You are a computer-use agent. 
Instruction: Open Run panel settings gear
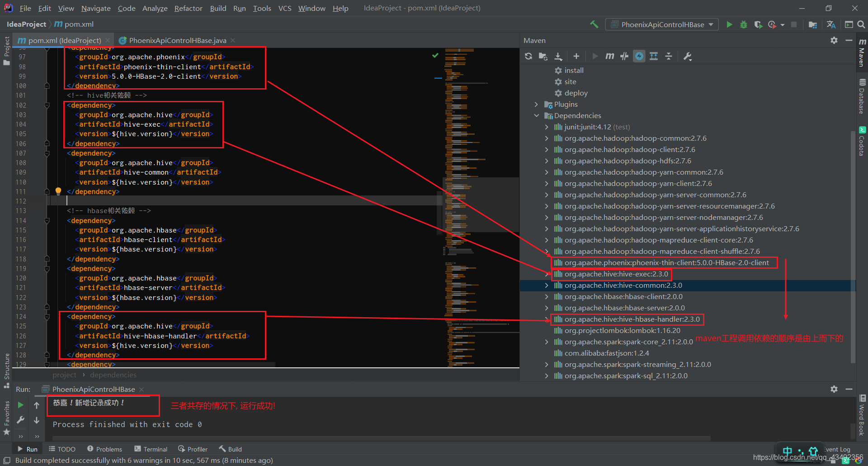[x=834, y=389]
